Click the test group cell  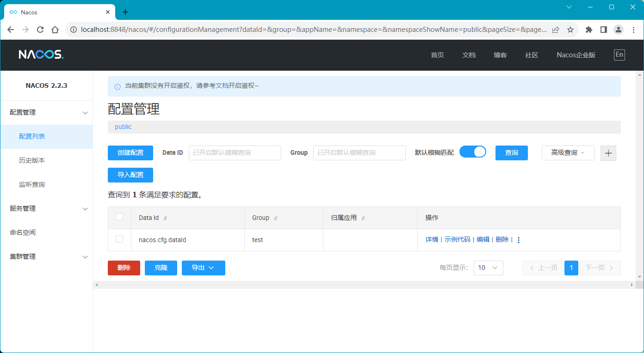tap(258, 240)
